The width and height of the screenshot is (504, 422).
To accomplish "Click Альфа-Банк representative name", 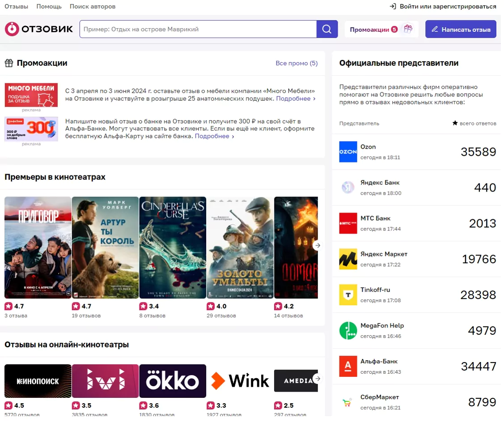I will [381, 363].
